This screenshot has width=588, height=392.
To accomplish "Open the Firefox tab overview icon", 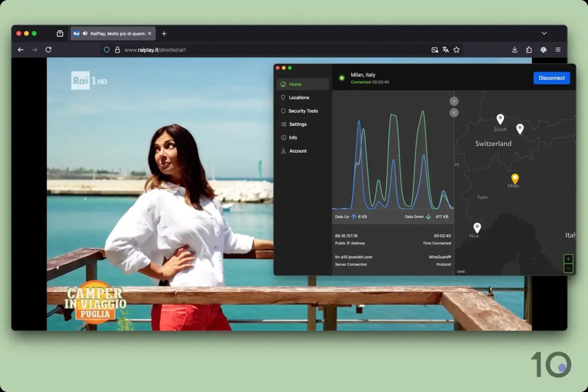I will [60, 34].
